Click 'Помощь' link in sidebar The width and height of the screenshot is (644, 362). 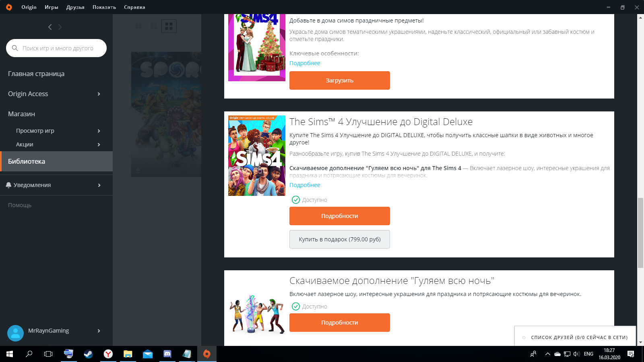click(x=20, y=205)
